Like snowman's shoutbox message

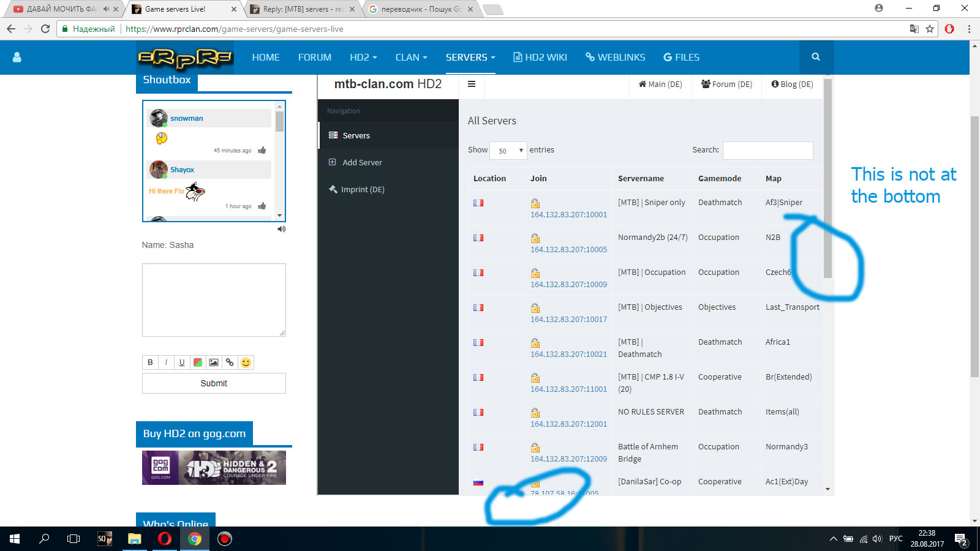[x=262, y=150]
